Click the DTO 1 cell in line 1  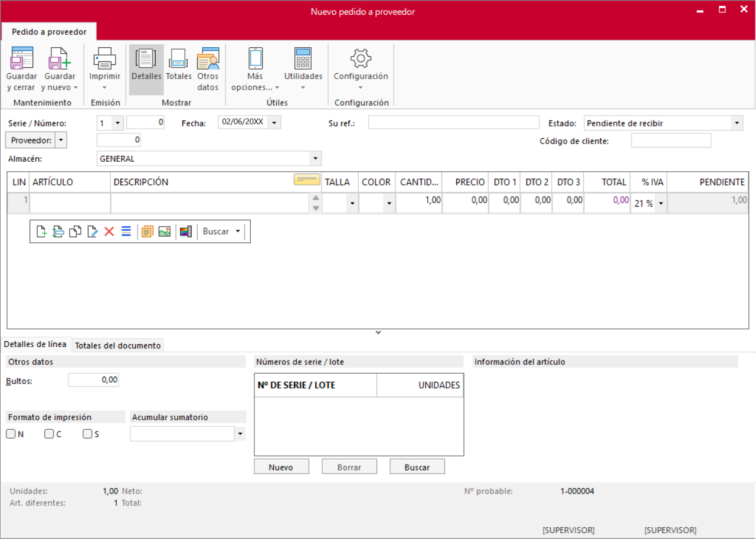click(x=505, y=203)
